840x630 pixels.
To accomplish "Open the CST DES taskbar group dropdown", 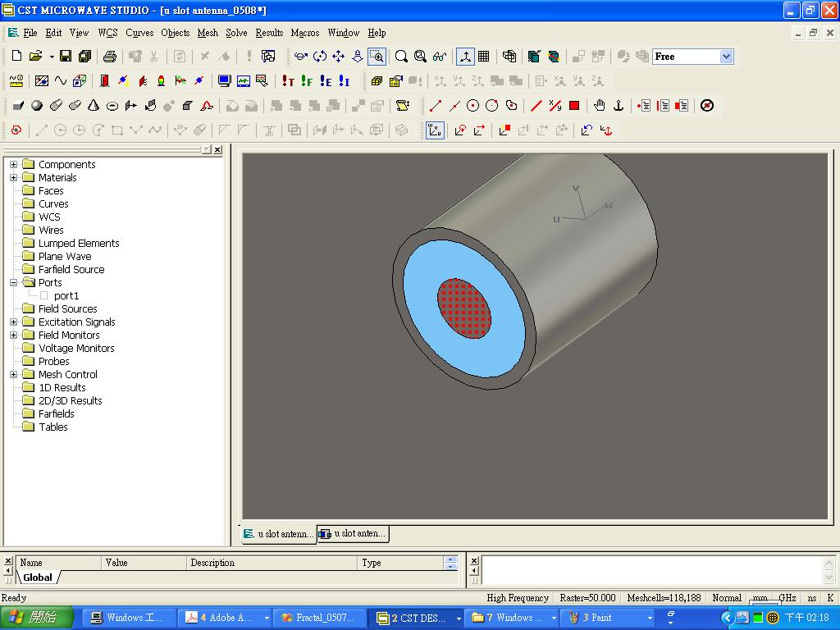I will point(458,619).
